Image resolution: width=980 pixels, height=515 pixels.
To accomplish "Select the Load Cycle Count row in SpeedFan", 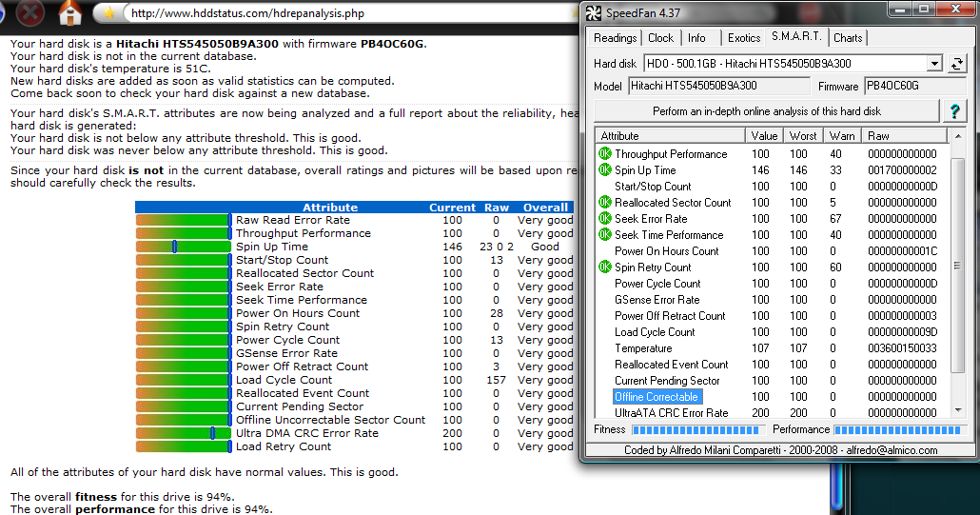I will pos(774,332).
